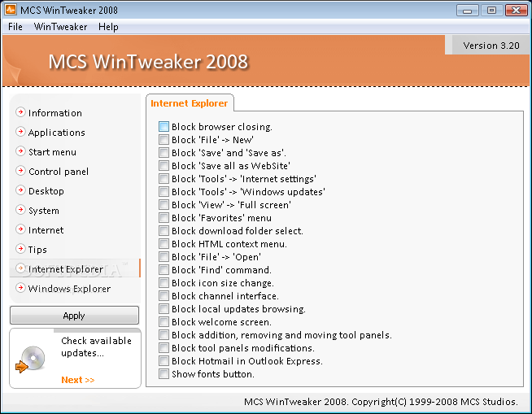Enable Block 'Favorites' menu
Screen dimensions: 532x414
(164, 217)
